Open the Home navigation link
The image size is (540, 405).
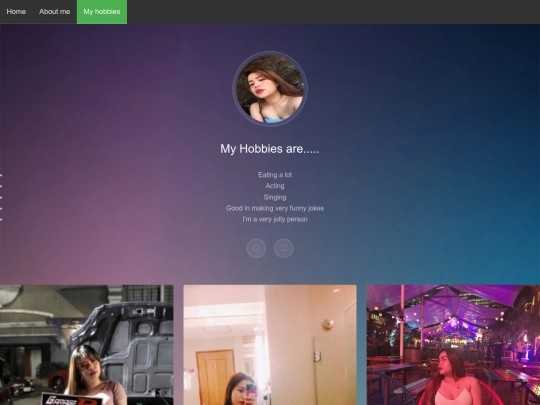pyautogui.click(x=16, y=12)
